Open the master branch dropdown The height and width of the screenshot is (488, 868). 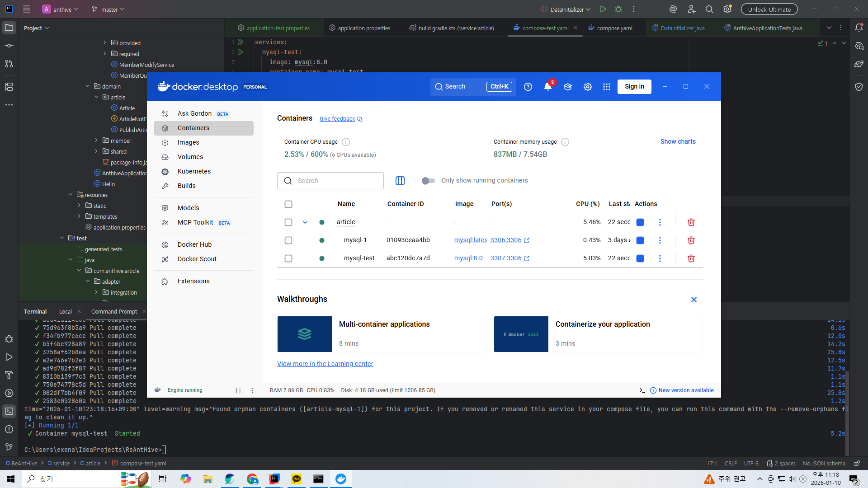coord(108,9)
